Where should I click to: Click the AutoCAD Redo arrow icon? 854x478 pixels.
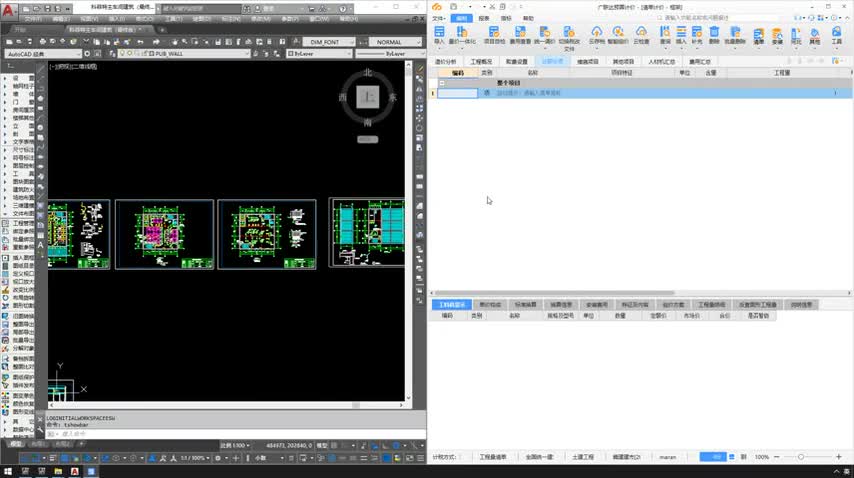click(156, 42)
